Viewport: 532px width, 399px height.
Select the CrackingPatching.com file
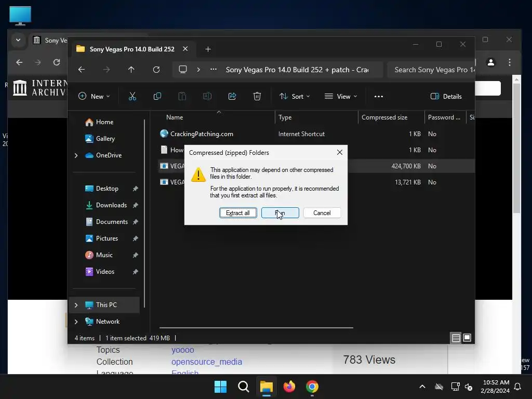(x=202, y=134)
